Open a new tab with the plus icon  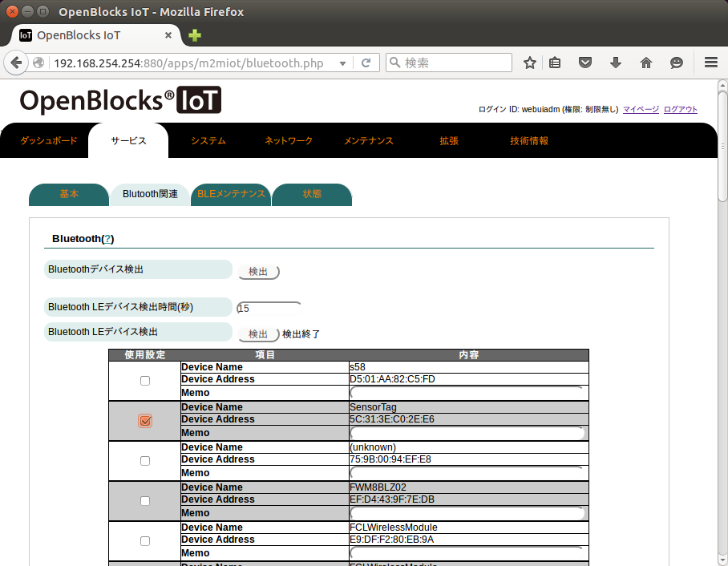pos(195,35)
